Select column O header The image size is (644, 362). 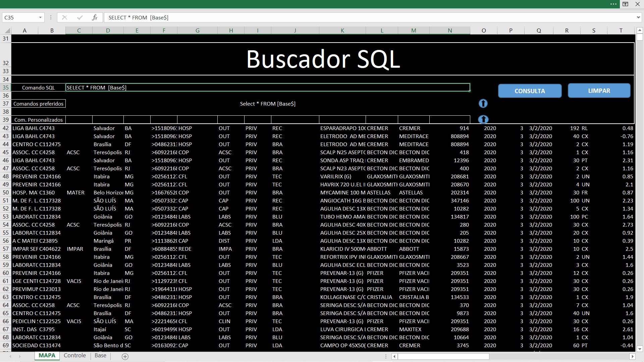click(x=484, y=31)
